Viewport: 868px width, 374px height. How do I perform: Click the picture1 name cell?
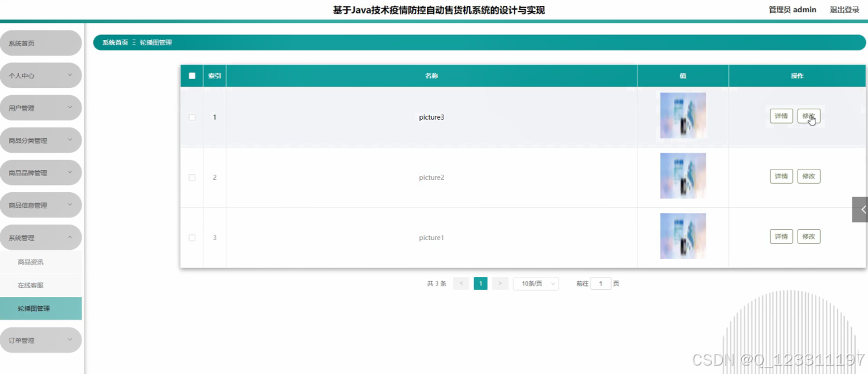[432, 237]
